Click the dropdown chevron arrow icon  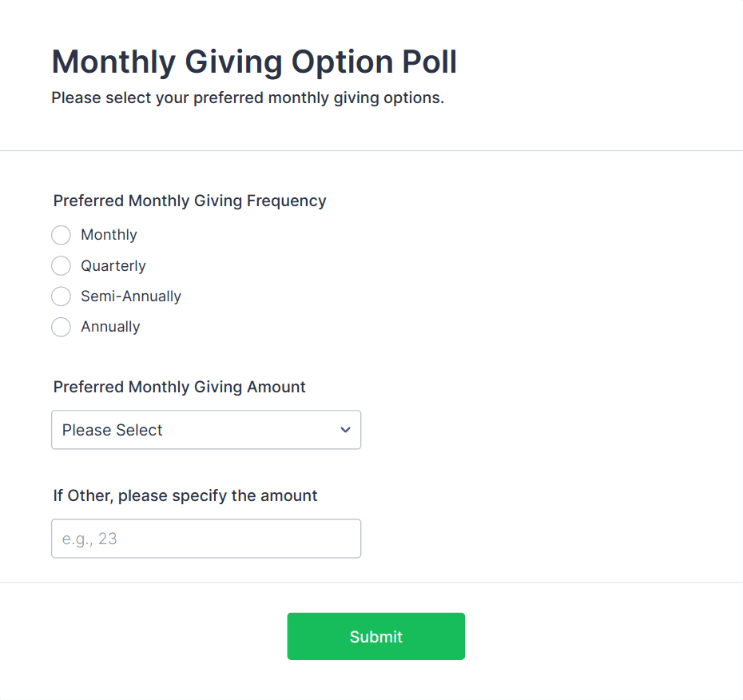[x=345, y=430]
